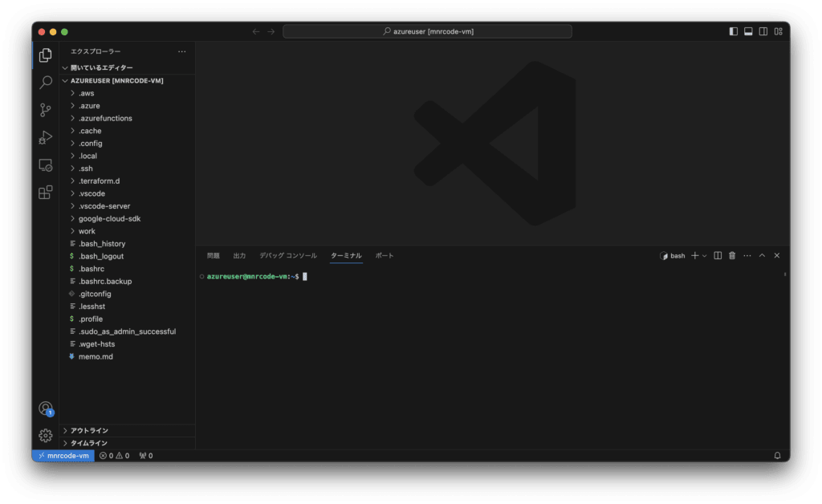
Task: Kill the terminal with trash icon
Action: [x=732, y=256]
